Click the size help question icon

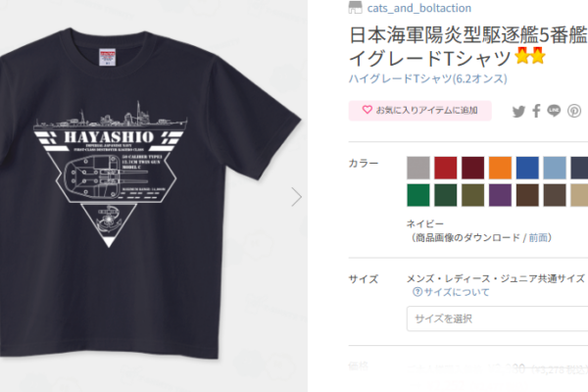(417, 292)
